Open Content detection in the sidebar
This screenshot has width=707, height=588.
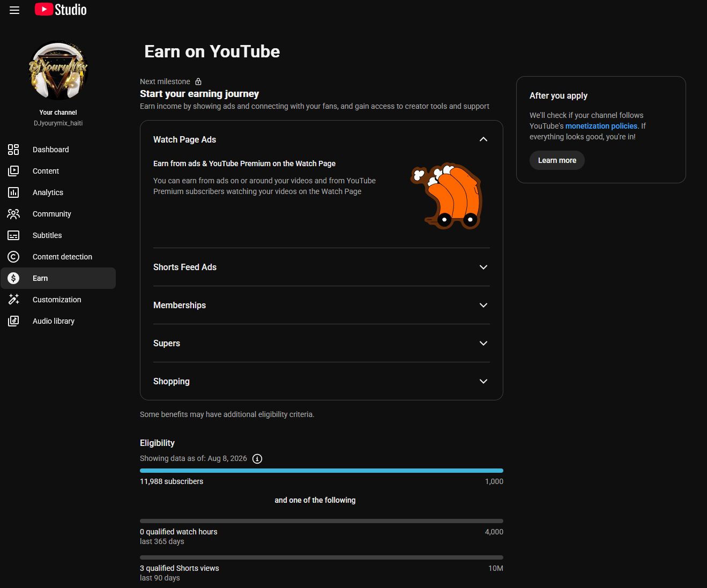coord(58,257)
